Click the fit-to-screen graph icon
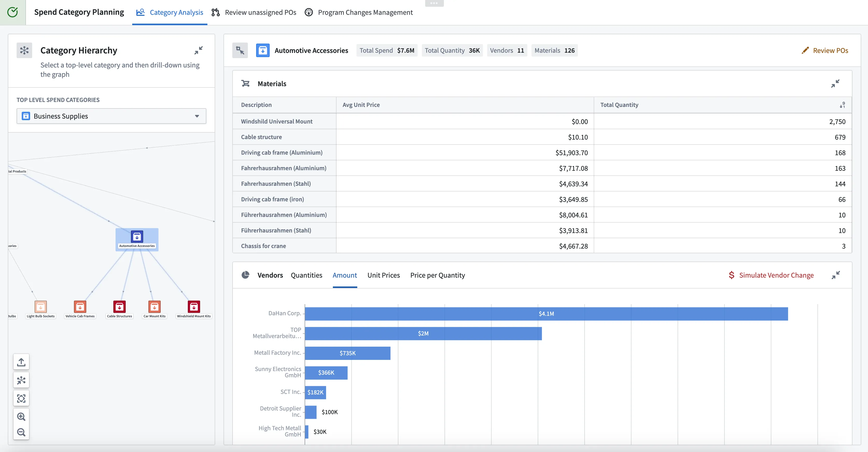This screenshot has width=868, height=452. (x=21, y=398)
